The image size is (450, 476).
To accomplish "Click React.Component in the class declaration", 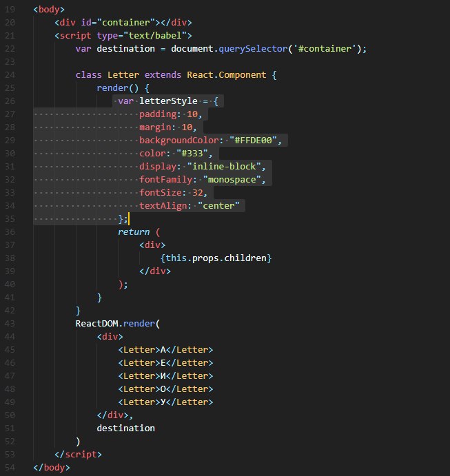I will tap(227, 74).
